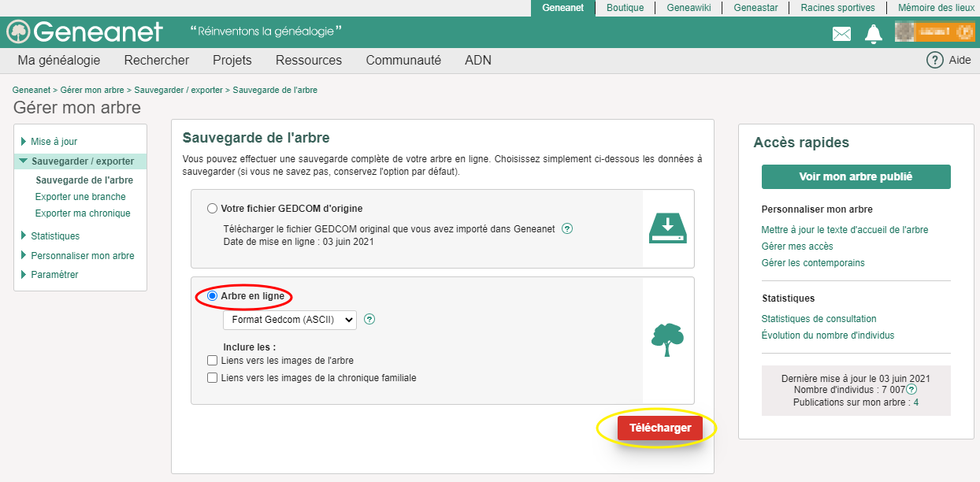Switch to the Geneawiki tab

point(688,8)
